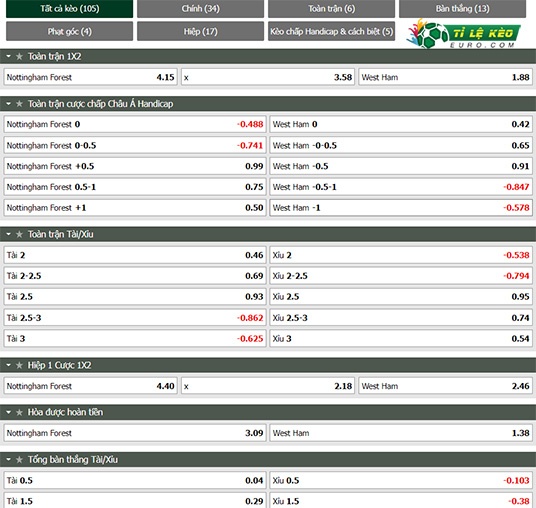
Task: Select Nottingham Forest 0 handicap -0.488
Action: pos(135,124)
